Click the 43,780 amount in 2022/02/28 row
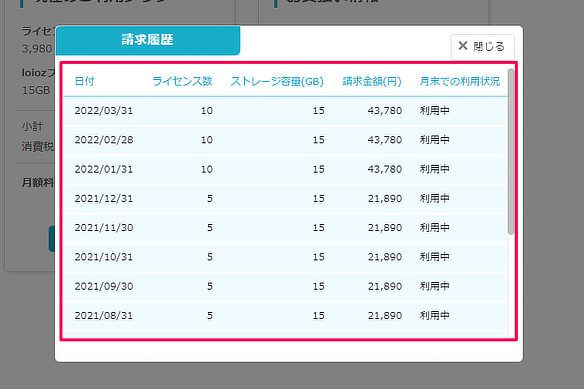This screenshot has height=389, width=584. (x=385, y=140)
